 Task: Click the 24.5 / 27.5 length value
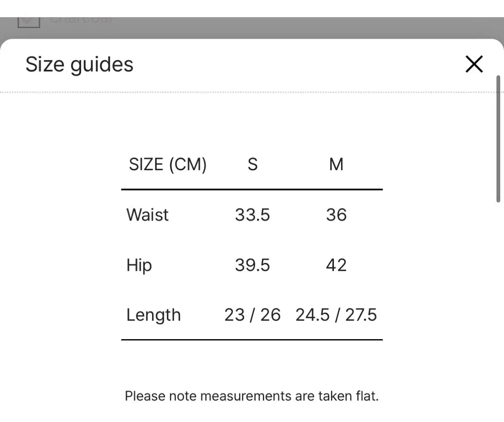point(336,315)
